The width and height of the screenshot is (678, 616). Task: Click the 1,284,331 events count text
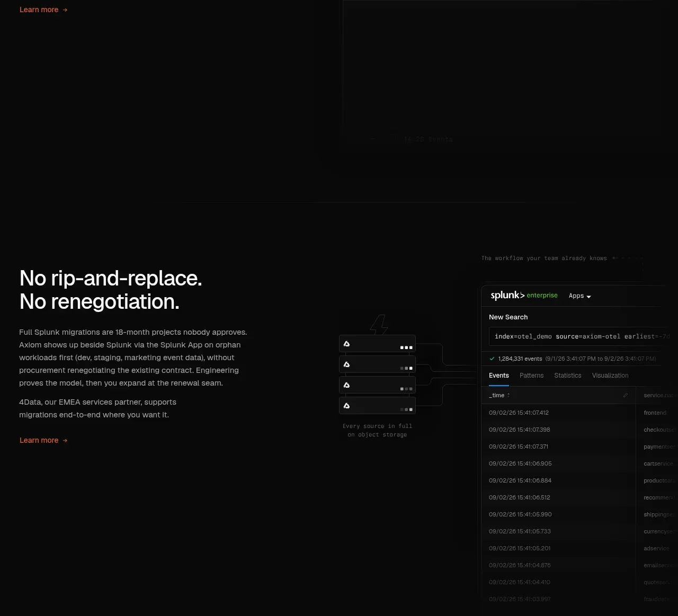[x=520, y=359]
